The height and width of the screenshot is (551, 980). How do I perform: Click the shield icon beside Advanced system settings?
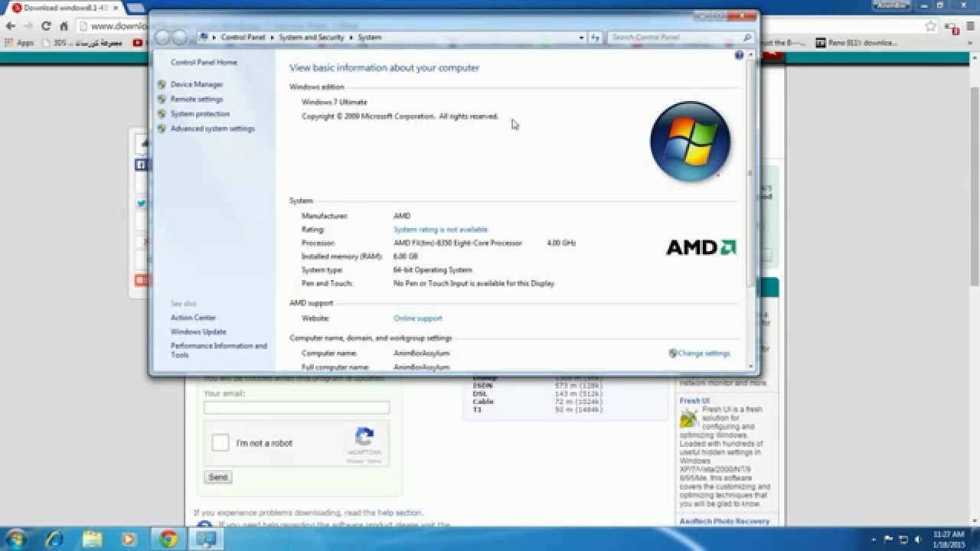click(162, 129)
